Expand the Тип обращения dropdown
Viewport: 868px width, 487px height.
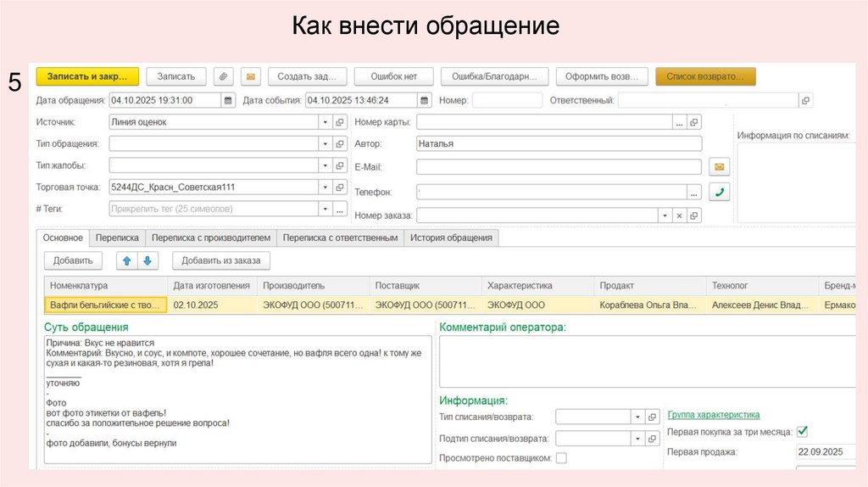coord(325,144)
